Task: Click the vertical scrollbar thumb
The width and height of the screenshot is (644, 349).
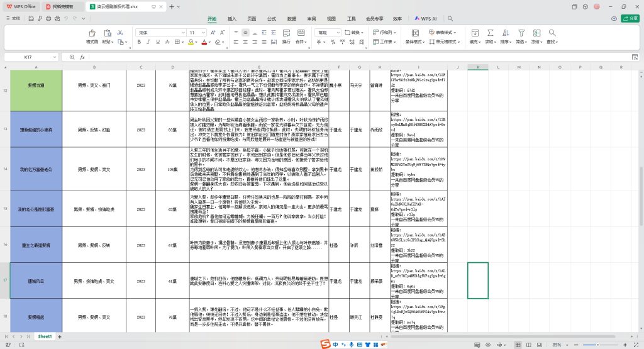Action: coord(641,196)
